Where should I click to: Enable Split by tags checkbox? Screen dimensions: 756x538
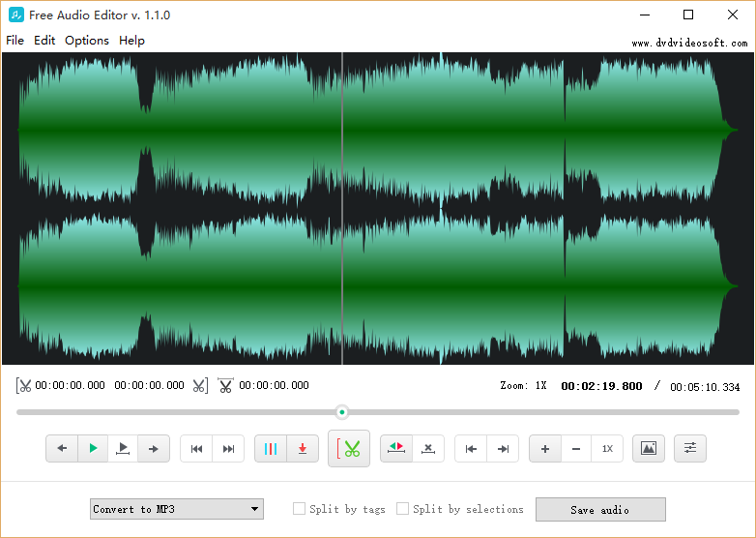click(x=300, y=509)
